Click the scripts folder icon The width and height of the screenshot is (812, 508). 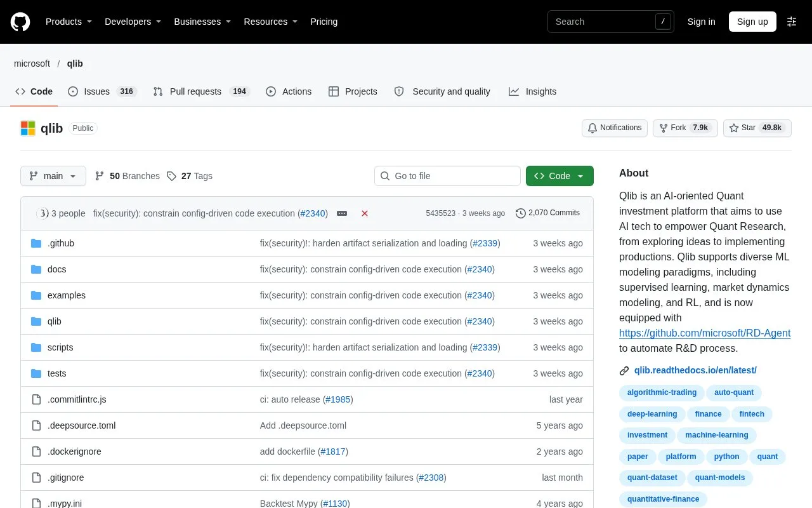click(x=36, y=347)
